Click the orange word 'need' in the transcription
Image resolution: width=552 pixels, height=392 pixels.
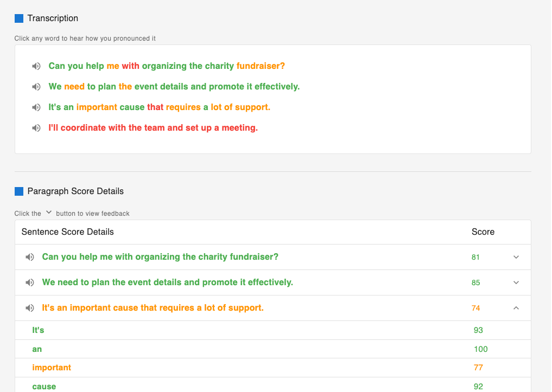click(74, 87)
